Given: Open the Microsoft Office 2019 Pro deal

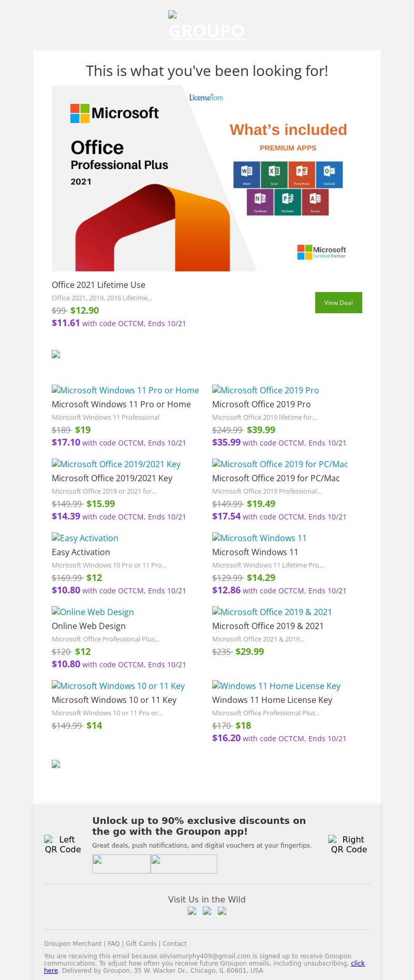Looking at the screenshot, I should 265,390.
